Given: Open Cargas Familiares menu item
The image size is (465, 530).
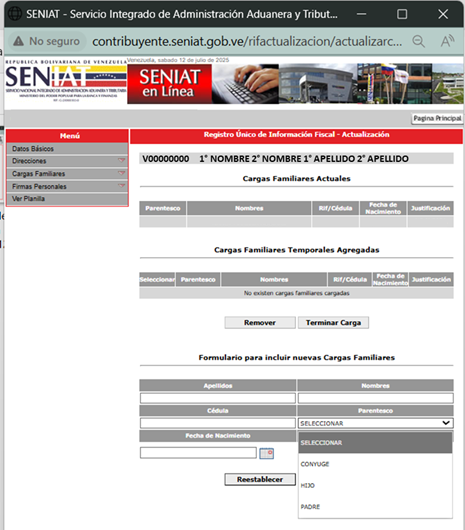Looking at the screenshot, I should [x=67, y=174].
